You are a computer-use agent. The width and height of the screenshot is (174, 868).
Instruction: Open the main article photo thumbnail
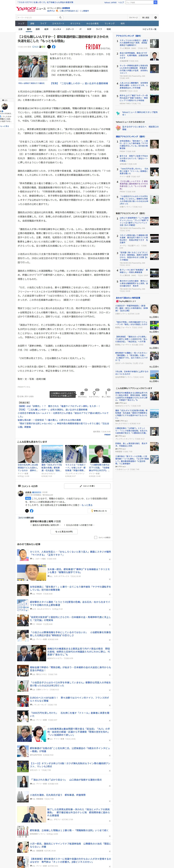point(33,66)
